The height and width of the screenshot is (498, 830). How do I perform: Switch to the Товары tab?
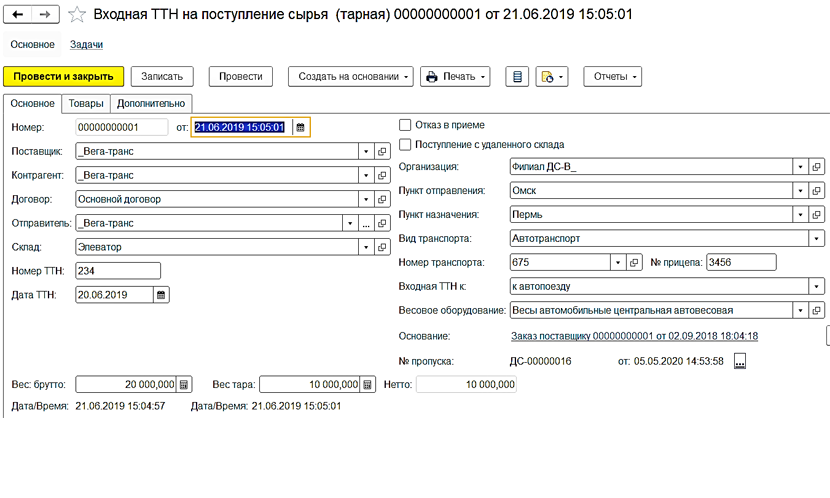(x=86, y=103)
